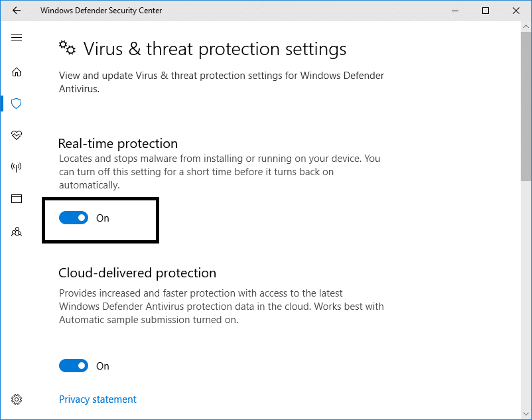Screen dimensions: 532x420
Task: Select the Virus & threat protection shield icon
Action: point(16,104)
